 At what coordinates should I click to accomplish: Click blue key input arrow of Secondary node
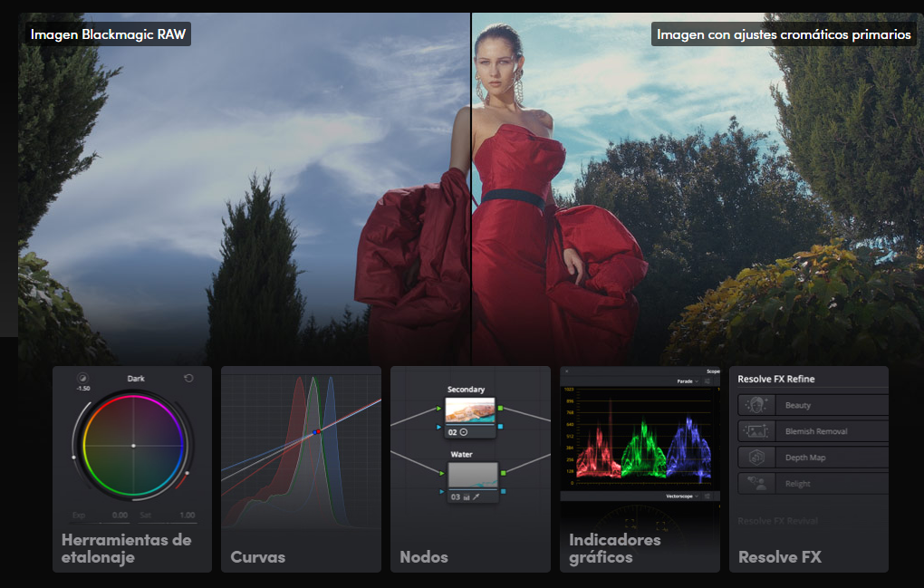pyautogui.click(x=439, y=427)
